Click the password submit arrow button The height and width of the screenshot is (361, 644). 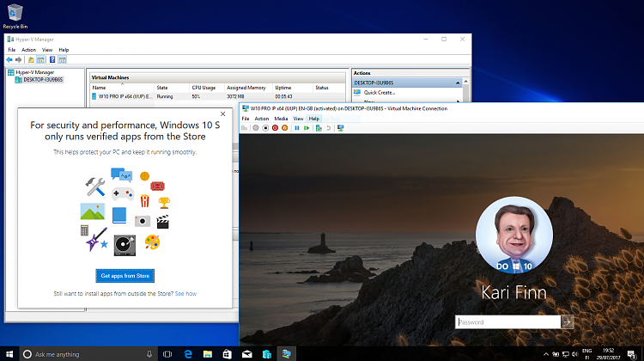pyautogui.click(x=568, y=322)
